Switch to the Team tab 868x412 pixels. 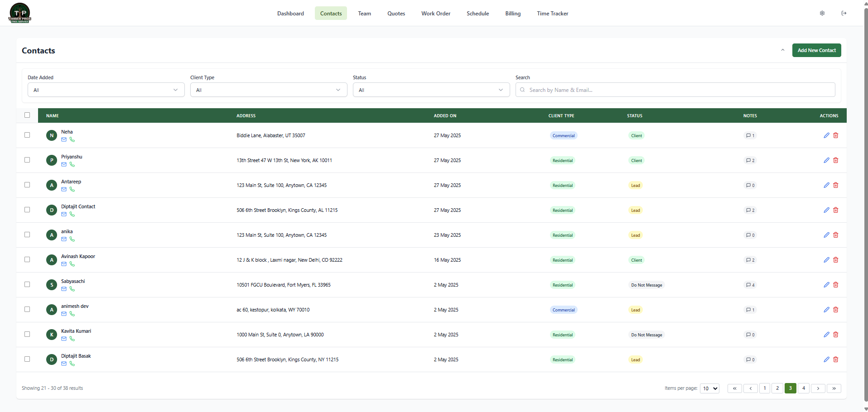pyautogui.click(x=365, y=13)
